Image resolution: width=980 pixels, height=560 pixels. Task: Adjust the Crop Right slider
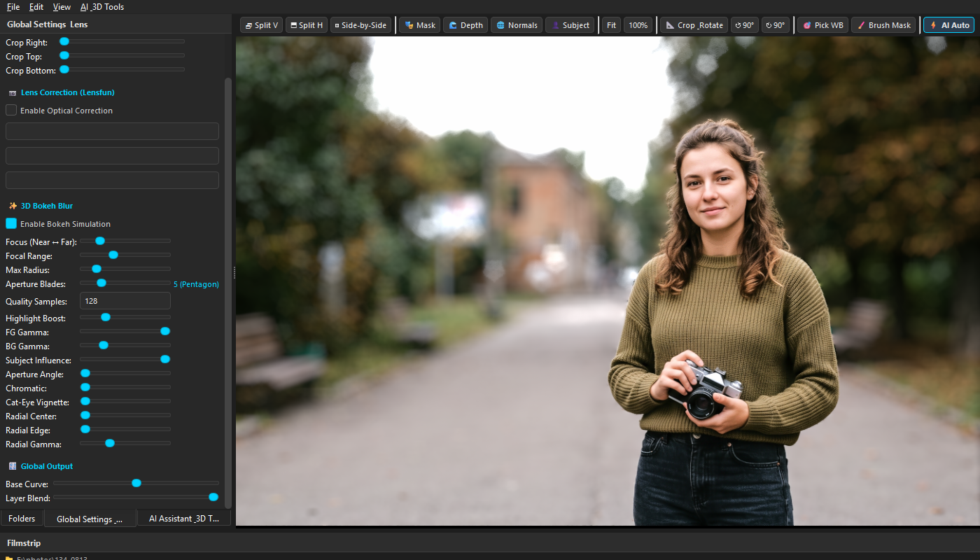(122, 42)
